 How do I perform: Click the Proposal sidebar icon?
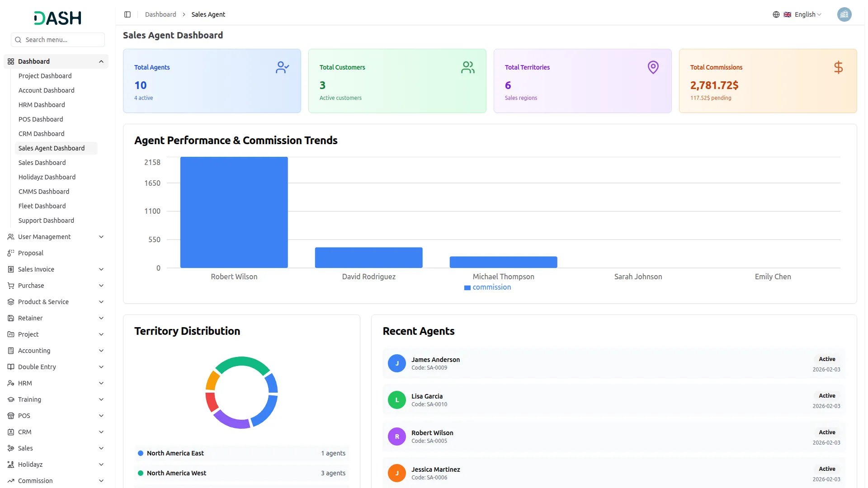pyautogui.click(x=11, y=253)
